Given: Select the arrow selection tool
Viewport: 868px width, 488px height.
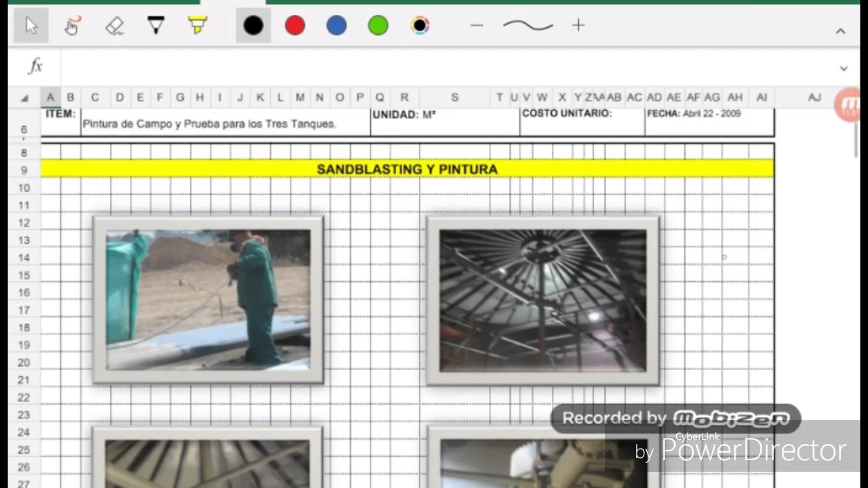Looking at the screenshot, I should pyautogui.click(x=31, y=26).
